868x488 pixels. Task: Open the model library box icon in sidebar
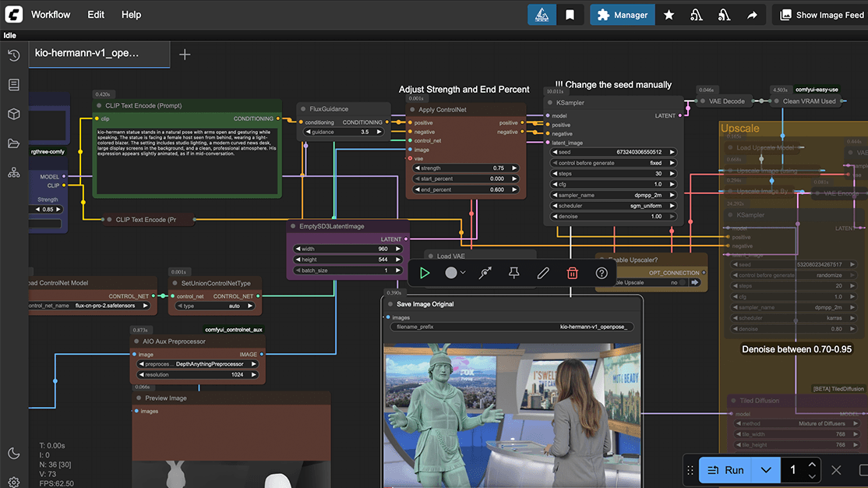(x=14, y=113)
